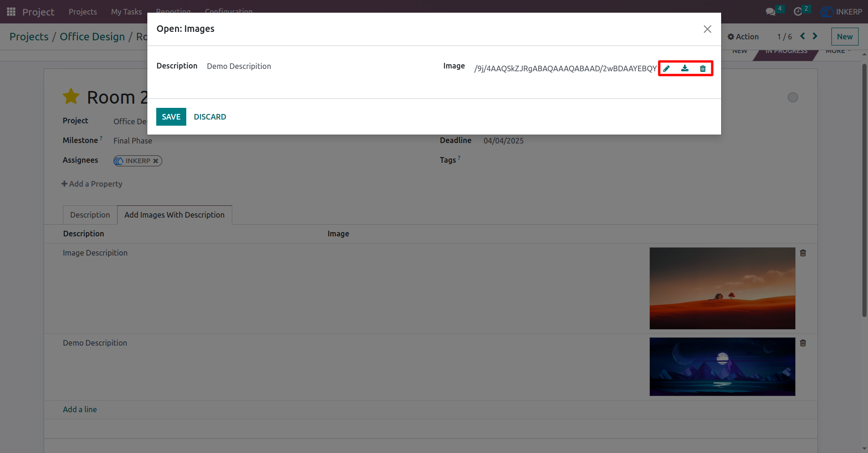Click the Image Descripition row text

point(95,253)
